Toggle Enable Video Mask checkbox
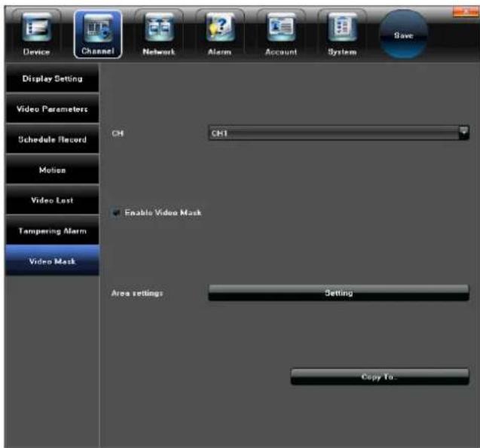The width and height of the screenshot is (480, 448). coord(116,212)
